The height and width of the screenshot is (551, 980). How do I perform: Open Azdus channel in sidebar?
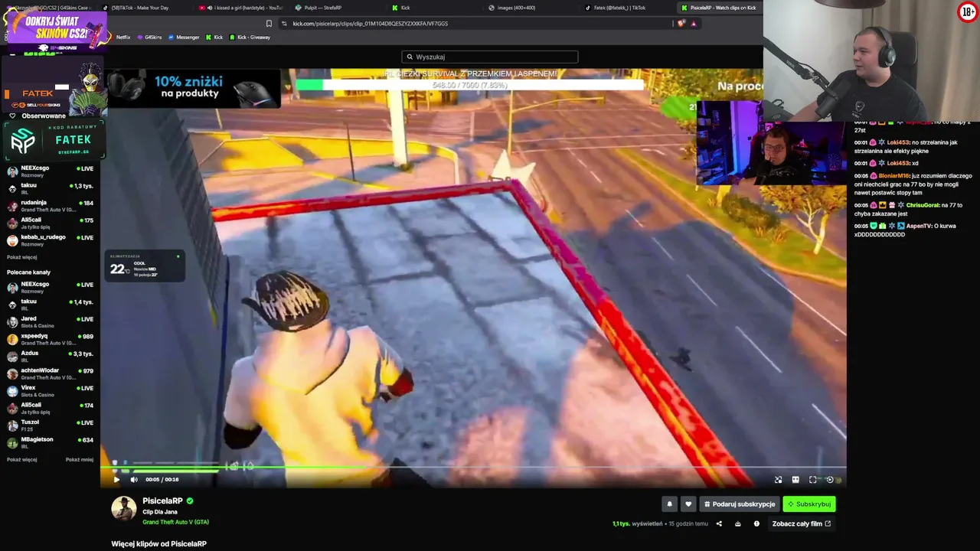click(x=51, y=357)
